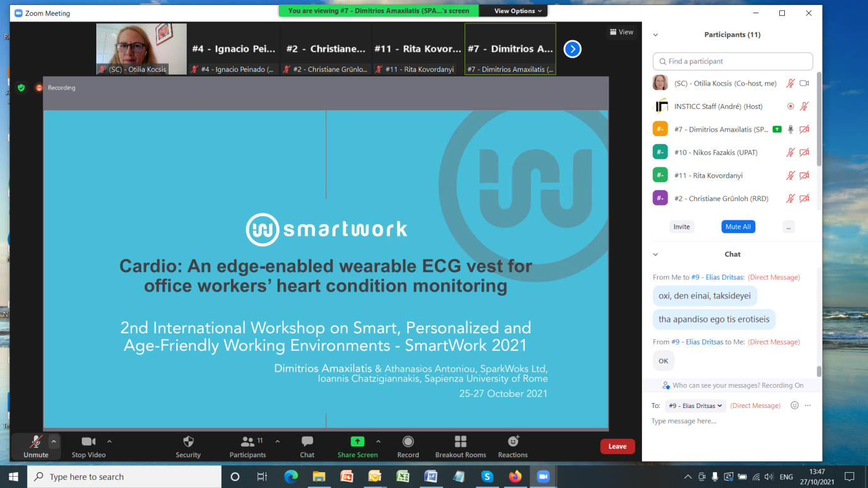The width and height of the screenshot is (868, 488).
Task: Open the Security shield menu
Action: (x=188, y=446)
